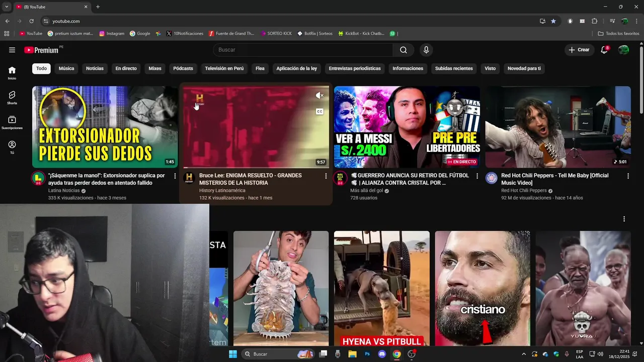Viewport: 644px width, 362px height.
Task: Open options for the Guerrero livestream
Action: click(477, 176)
